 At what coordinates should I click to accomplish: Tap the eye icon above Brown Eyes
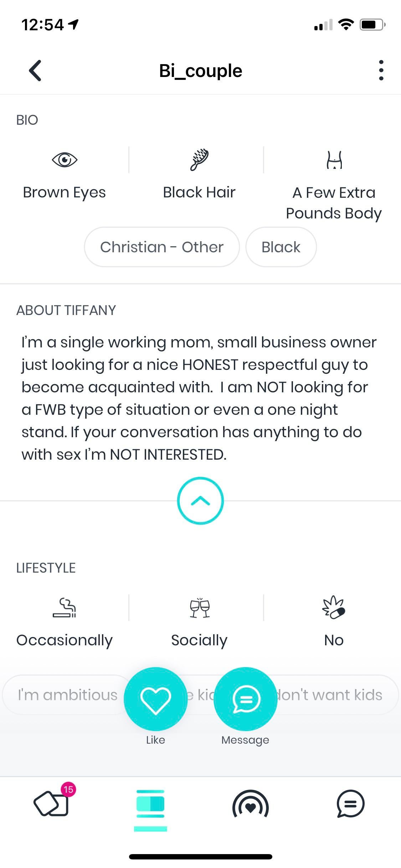point(65,160)
